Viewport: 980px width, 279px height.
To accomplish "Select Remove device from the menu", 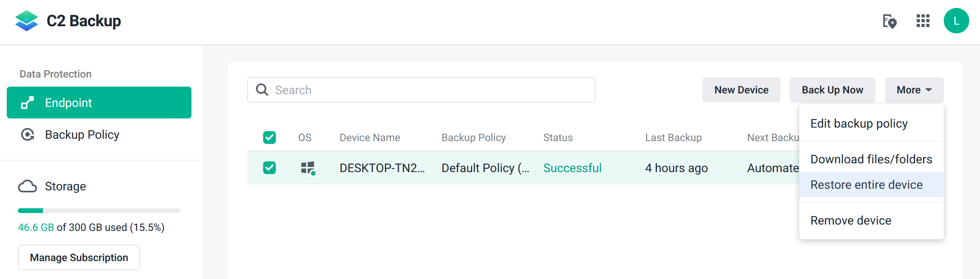I will [871, 221].
